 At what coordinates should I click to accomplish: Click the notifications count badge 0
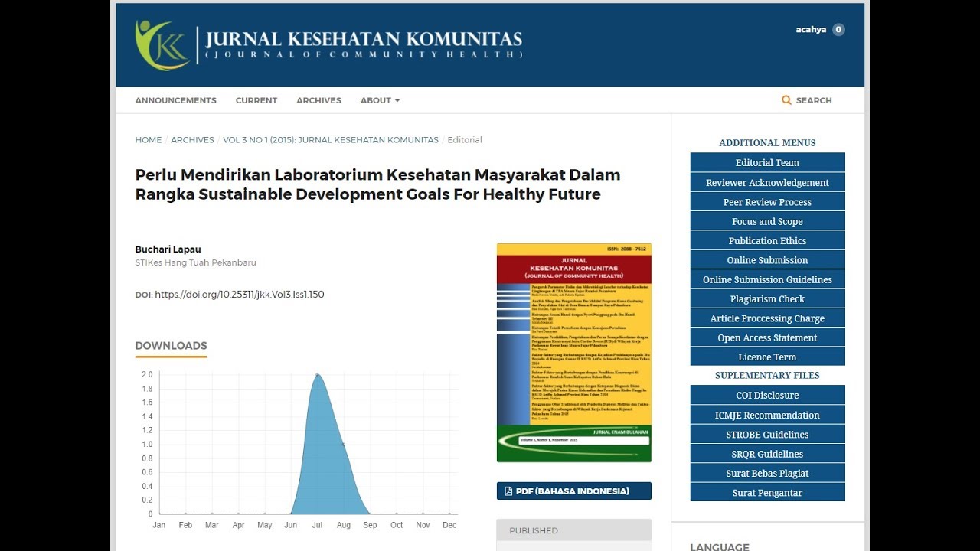point(838,30)
